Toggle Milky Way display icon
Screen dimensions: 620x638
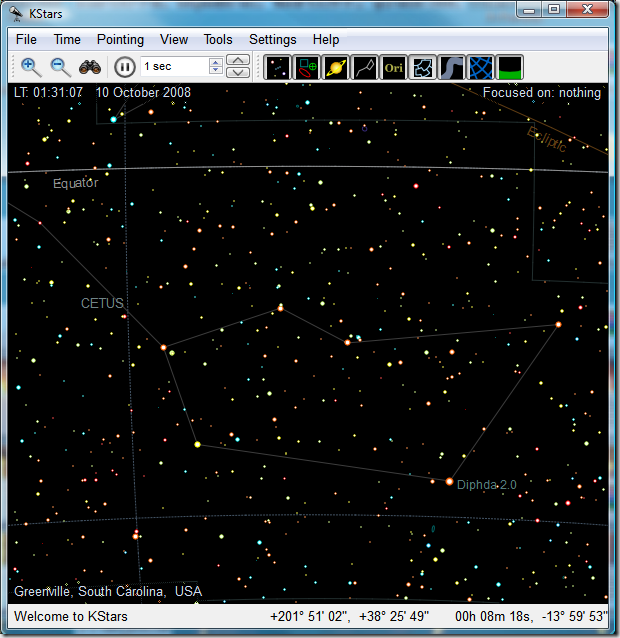click(x=452, y=67)
